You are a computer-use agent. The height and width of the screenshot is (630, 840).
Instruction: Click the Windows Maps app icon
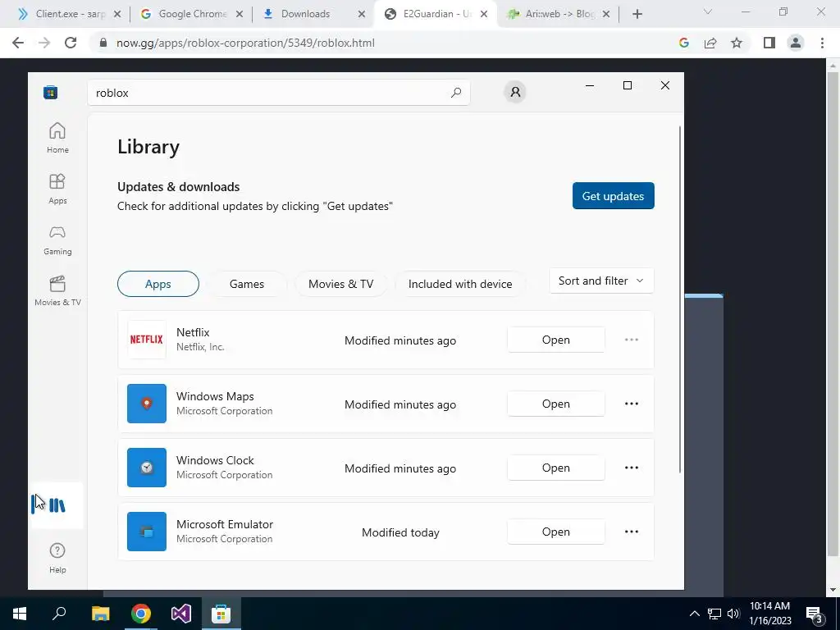[147, 404]
